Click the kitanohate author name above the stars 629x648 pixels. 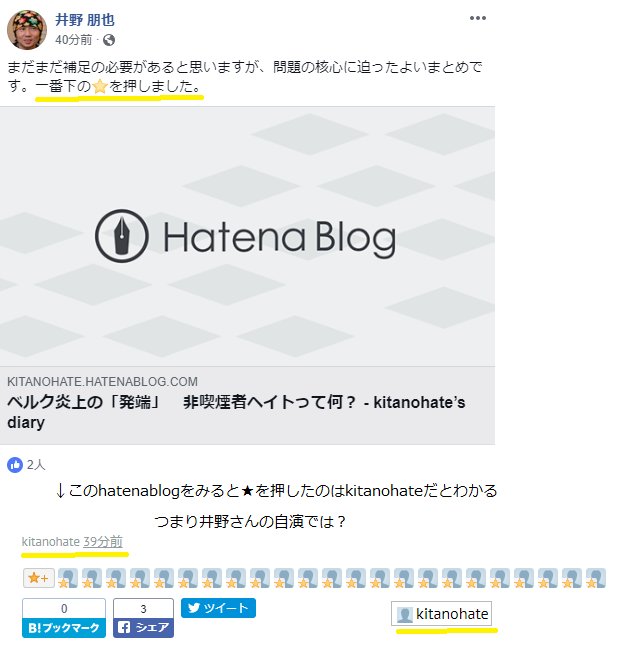50,541
